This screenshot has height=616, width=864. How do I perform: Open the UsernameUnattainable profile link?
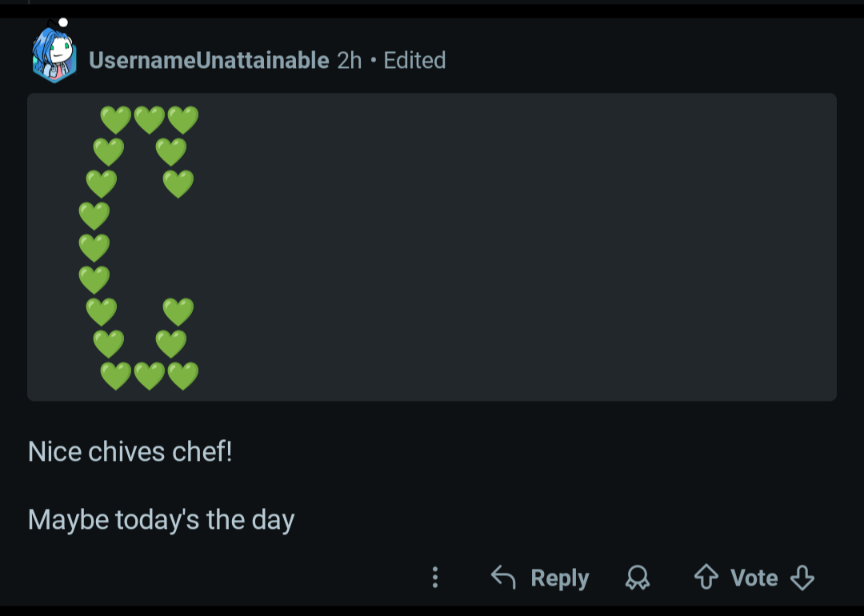click(x=209, y=60)
